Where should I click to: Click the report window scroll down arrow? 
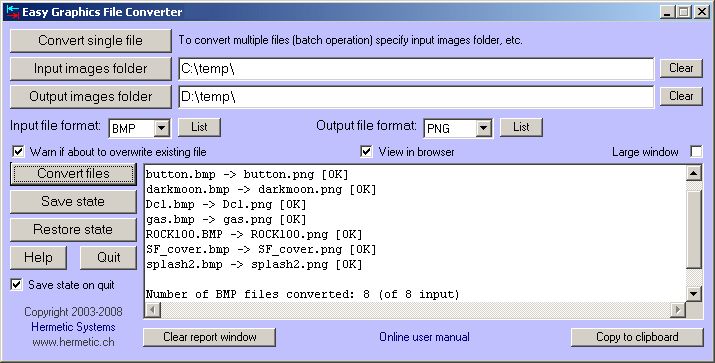694,294
